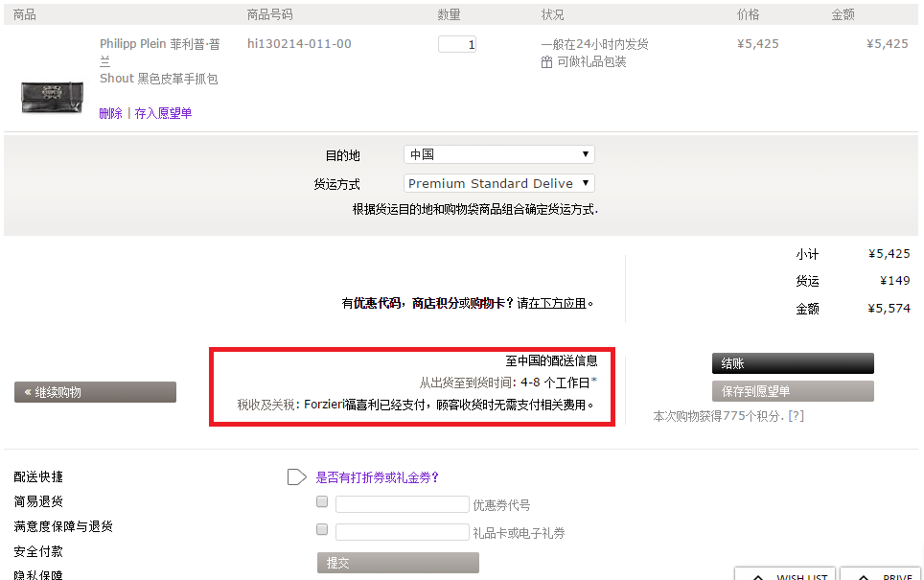The width and height of the screenshot is (924, 580).
Task: Click the coupon tag icon beside 是否有打折券或礼金券
Action: point(297,476)
